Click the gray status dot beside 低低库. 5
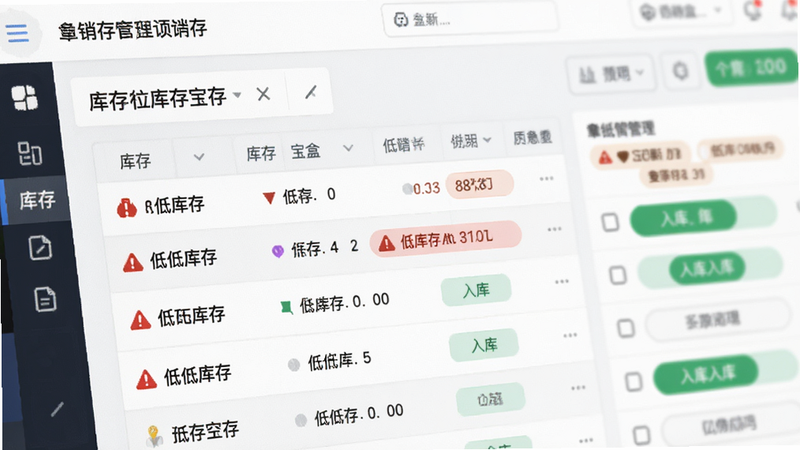This screenshot has width=800, height=450. 294,365
